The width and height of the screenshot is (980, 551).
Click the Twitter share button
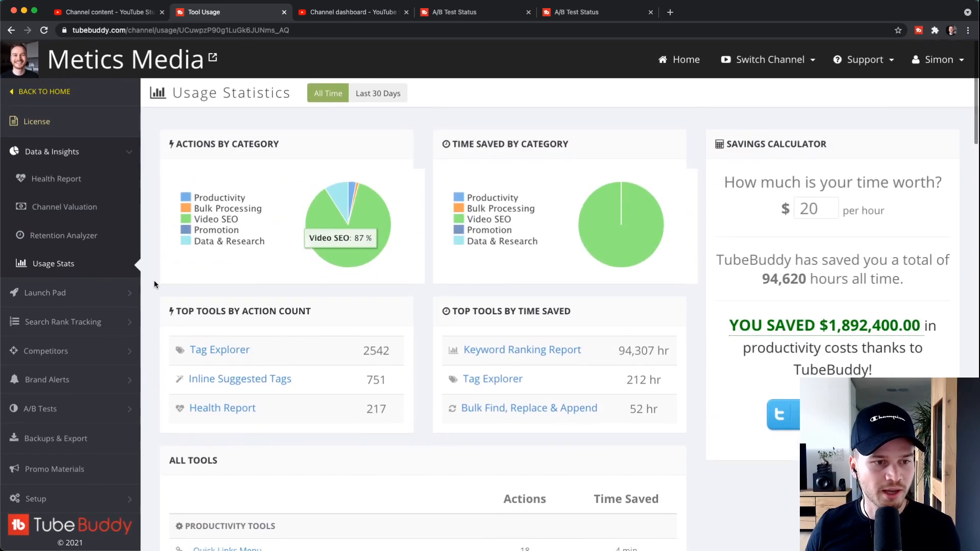tap(783, 413)
